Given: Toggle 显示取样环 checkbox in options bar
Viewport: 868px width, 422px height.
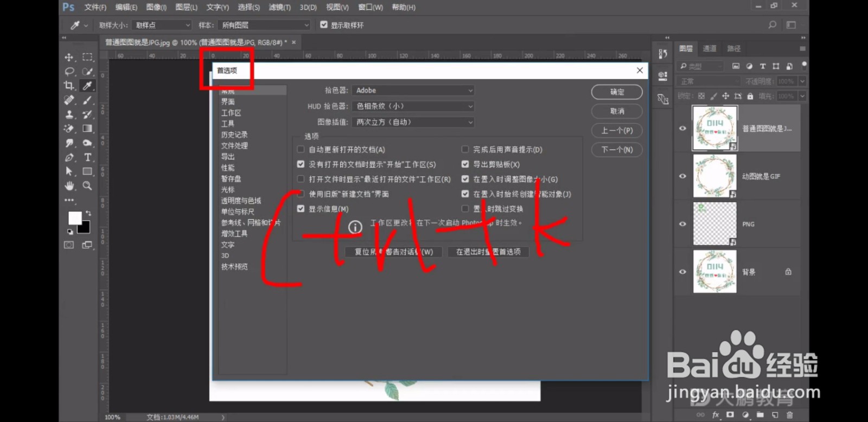Looking at the screenshot, I should click(324, 24).
